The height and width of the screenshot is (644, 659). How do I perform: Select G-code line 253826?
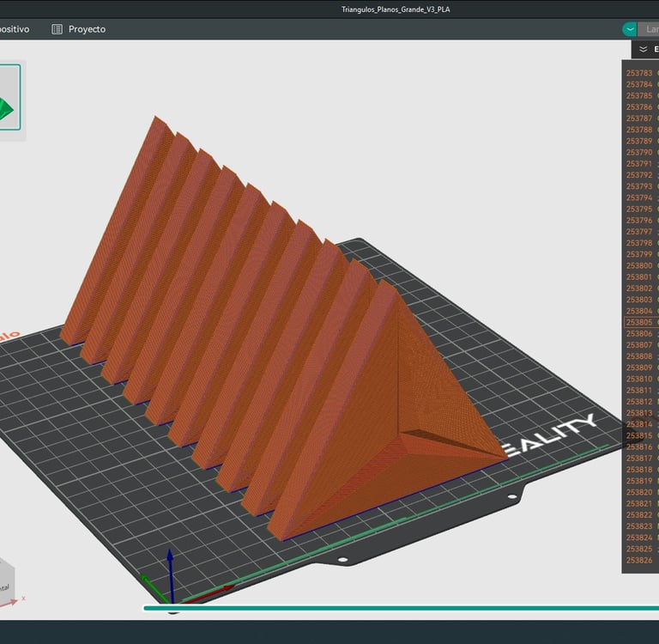639,560
